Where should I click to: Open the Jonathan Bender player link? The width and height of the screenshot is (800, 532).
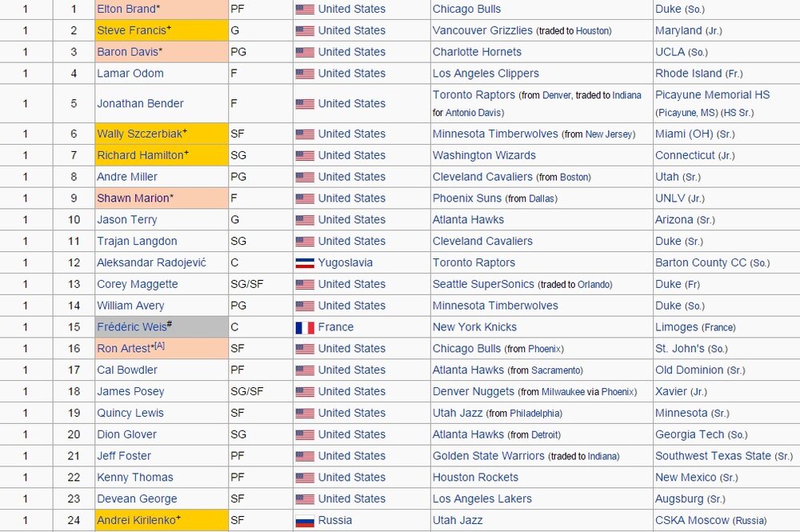[140, 103]
